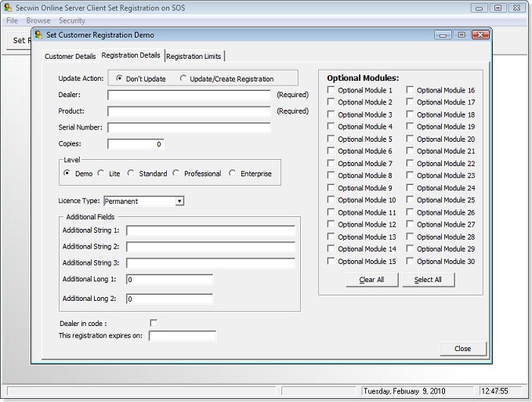Select the Update/Create Registration option
The height and width of the screenshot is (402, 532).
[184, 78]
